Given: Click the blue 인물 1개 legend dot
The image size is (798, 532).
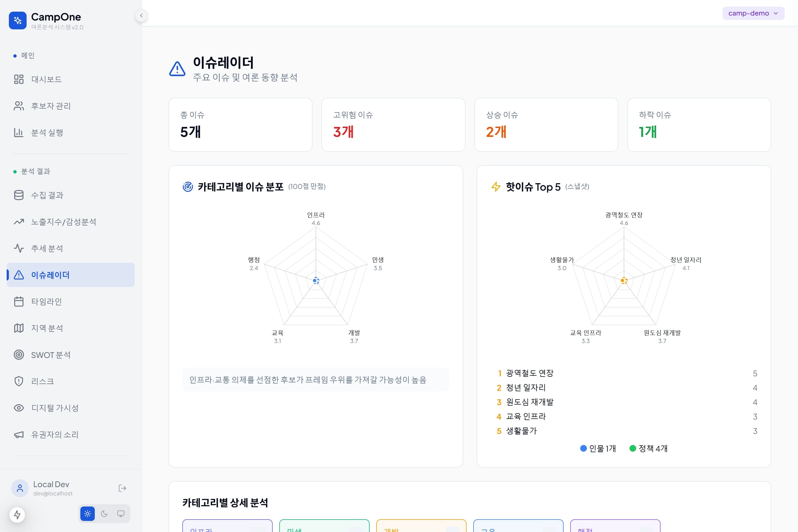Looking at the screenshot, I should click(584, 448).
